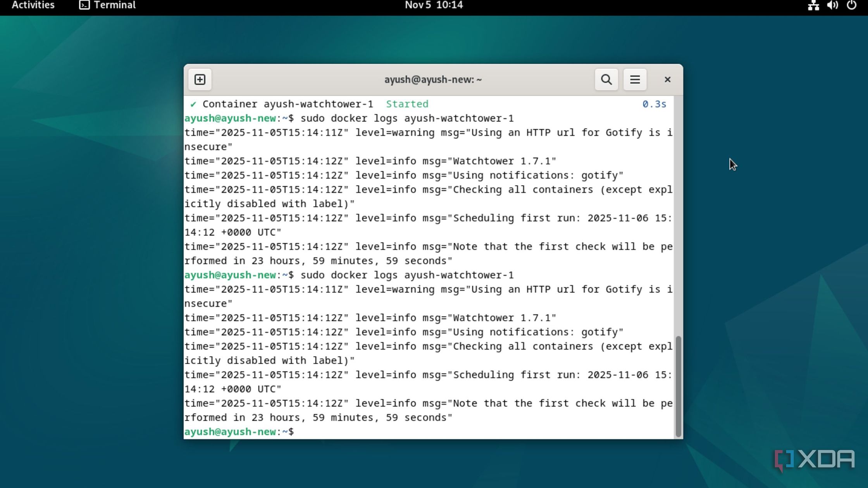
Task: Click the first sudo docker logs command
Action: [407, 118]
